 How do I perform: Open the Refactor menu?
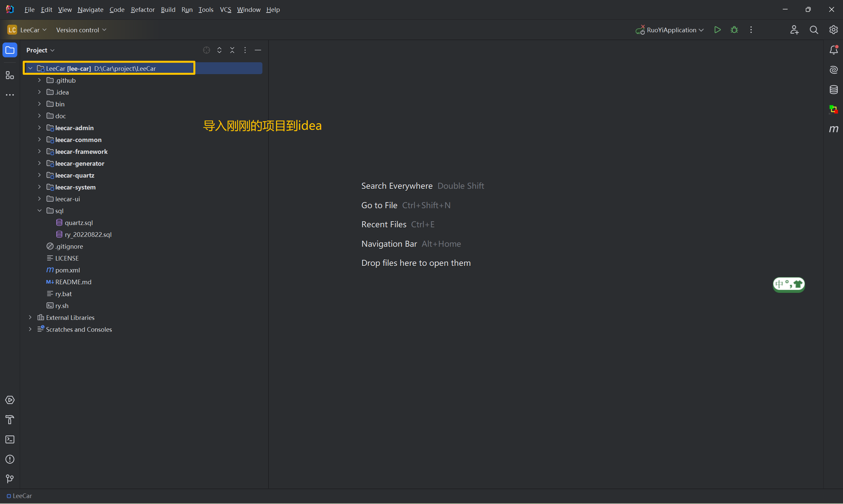pos(143,10)
